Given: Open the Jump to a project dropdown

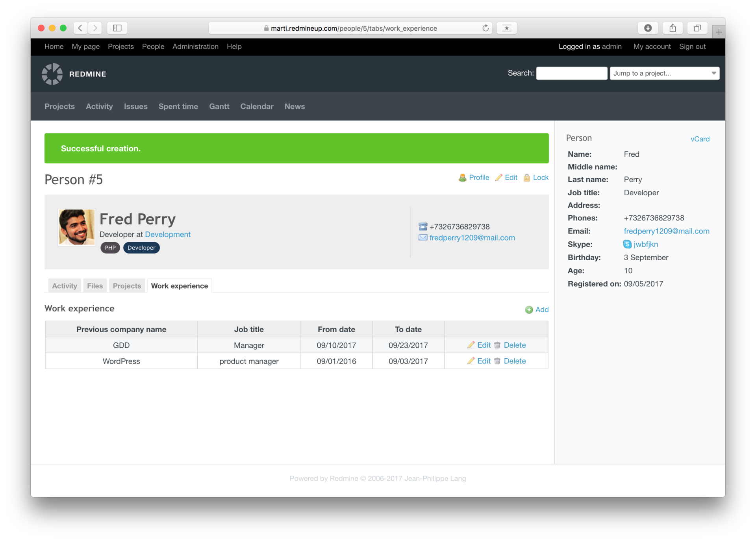Looking at the screenshot, I should coord(664,73).
